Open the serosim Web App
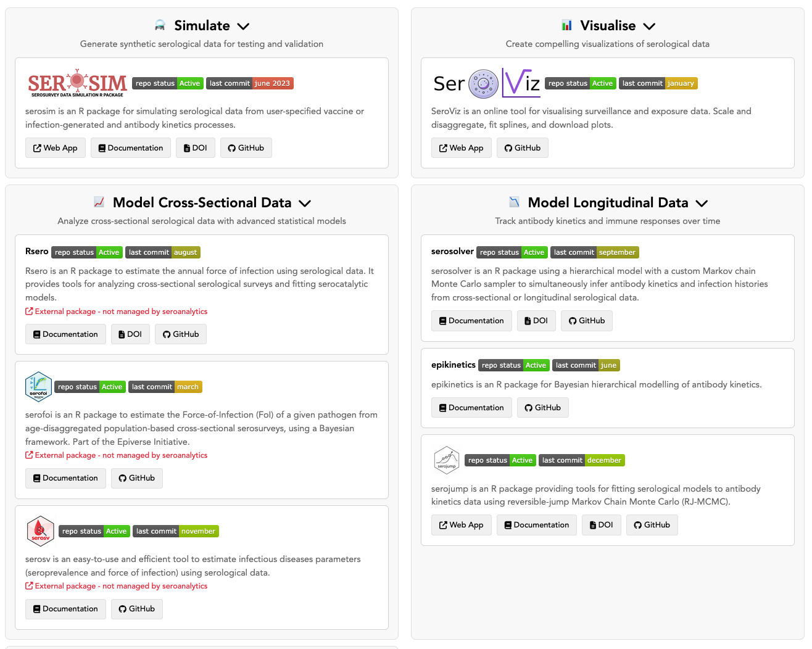 click(x=55, y=148)
